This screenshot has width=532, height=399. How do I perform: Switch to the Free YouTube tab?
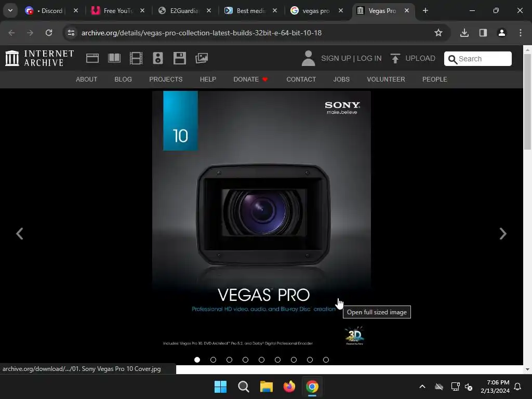point(116,11)
